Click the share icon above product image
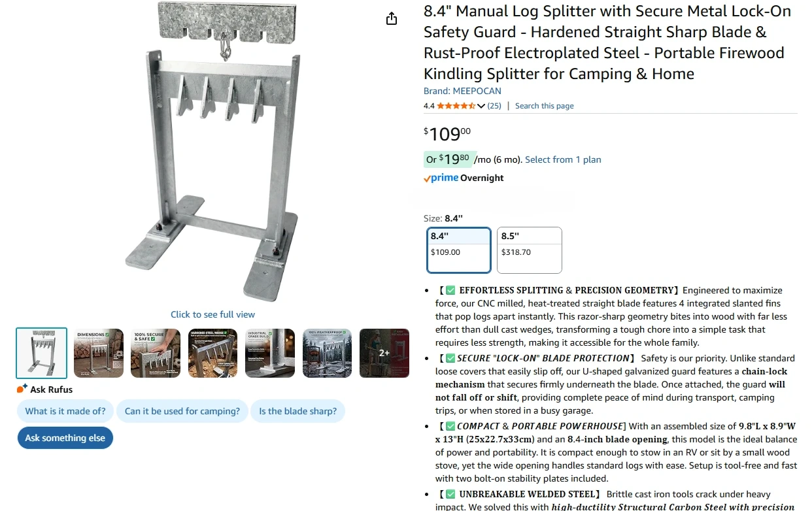Viewport: 812px width, 511px height. [x=392, y=18]
